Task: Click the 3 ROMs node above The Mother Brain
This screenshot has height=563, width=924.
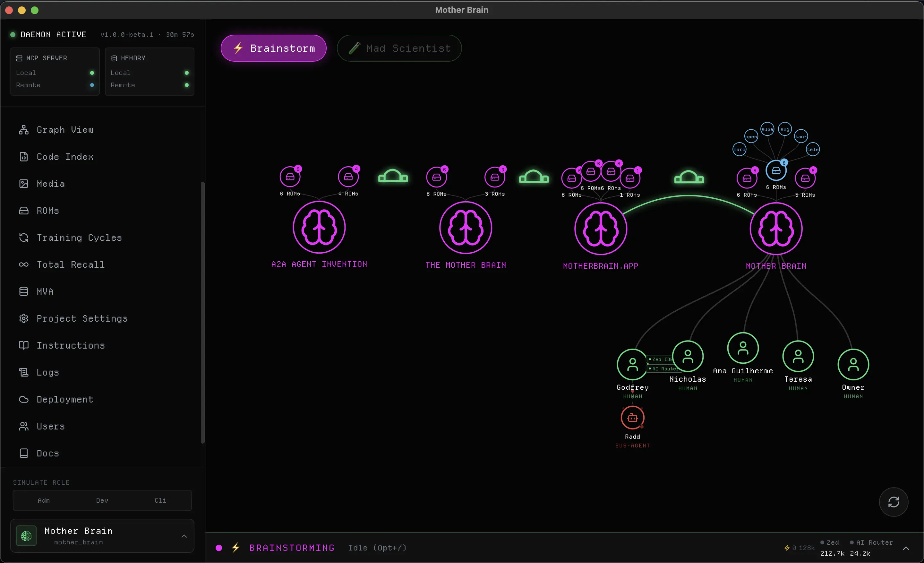Action: coord(495,178)
